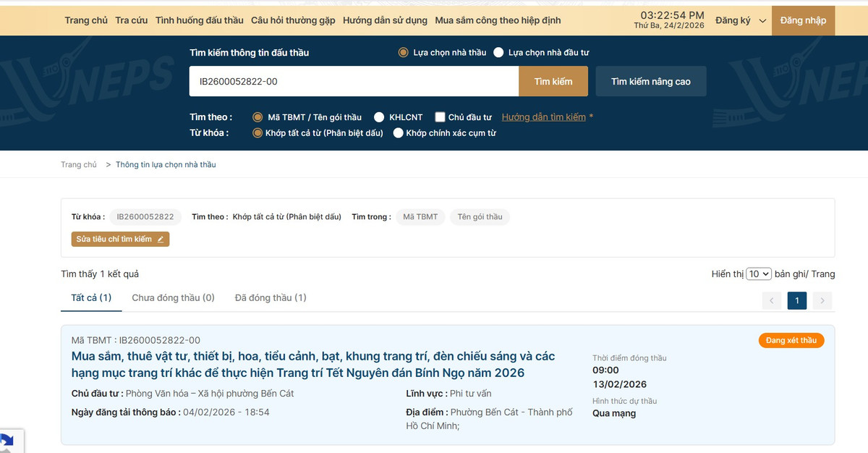868x453 pixels.
Task: Go to next page arrow
Action: [x=822, y=300]
